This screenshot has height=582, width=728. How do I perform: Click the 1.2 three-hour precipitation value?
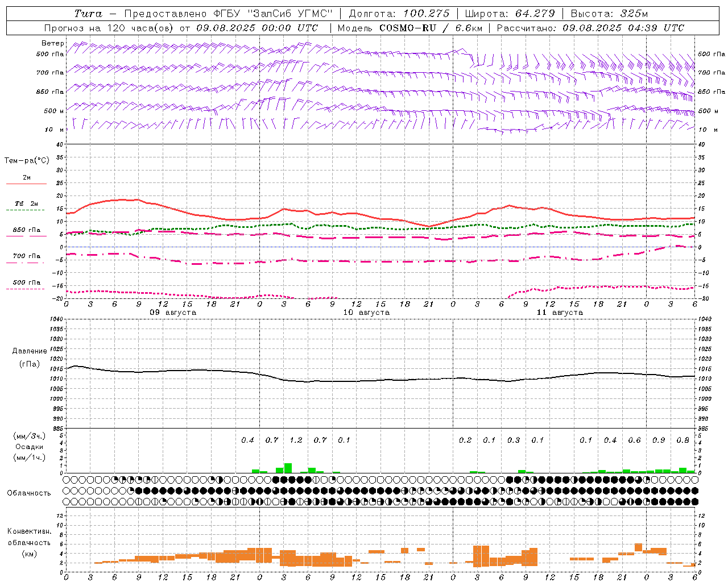(x=296, y=440)
